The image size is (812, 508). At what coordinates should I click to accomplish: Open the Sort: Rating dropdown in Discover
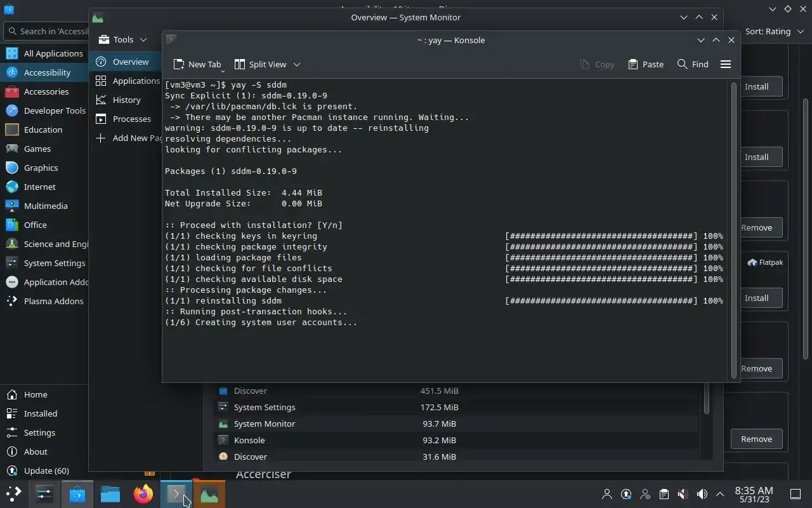[x=773, y=31]
